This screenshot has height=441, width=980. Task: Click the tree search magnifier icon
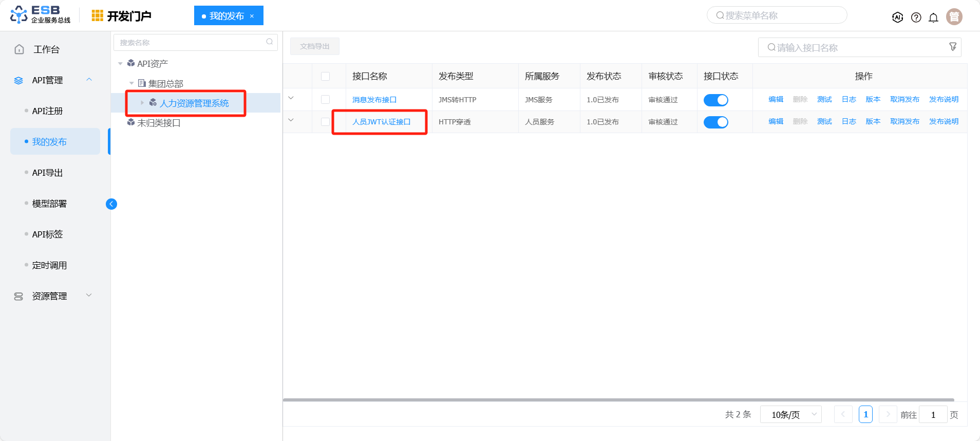(270, 42)
